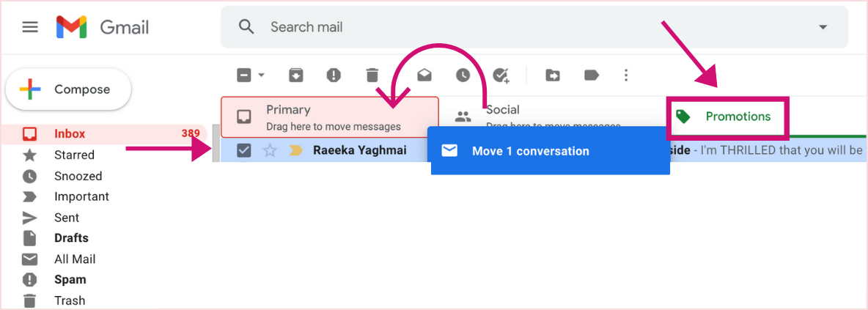Click the email preview text starting I'm THRILLED
Viewport: 868px width, 310px height.
click(x=782, y=150)
